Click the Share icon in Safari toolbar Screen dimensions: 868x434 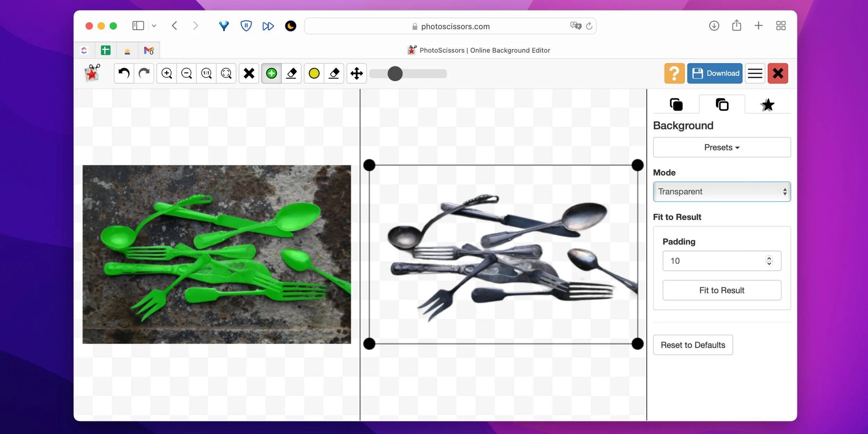click(x=736, y=25)
